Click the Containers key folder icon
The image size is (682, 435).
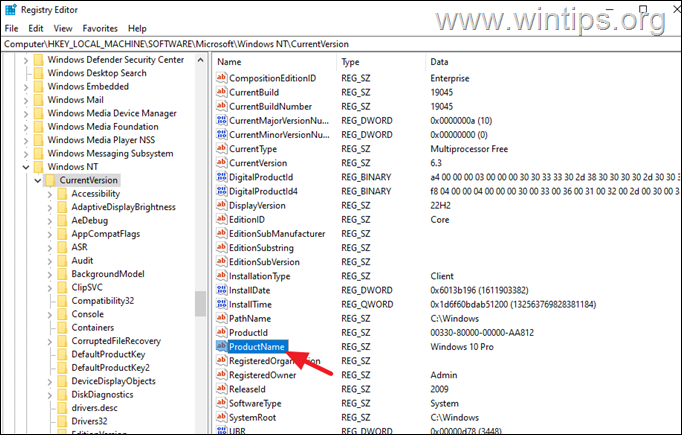pyautogui.click(x=63, y=328)
